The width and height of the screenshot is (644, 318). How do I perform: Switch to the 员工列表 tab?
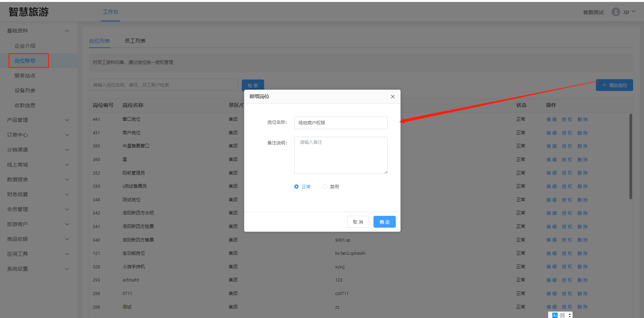135,41
